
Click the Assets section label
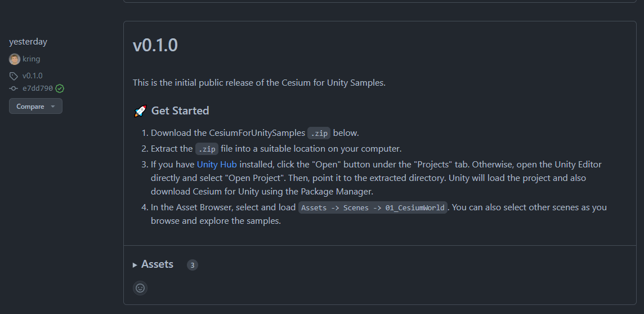click(x=157, y=264)
